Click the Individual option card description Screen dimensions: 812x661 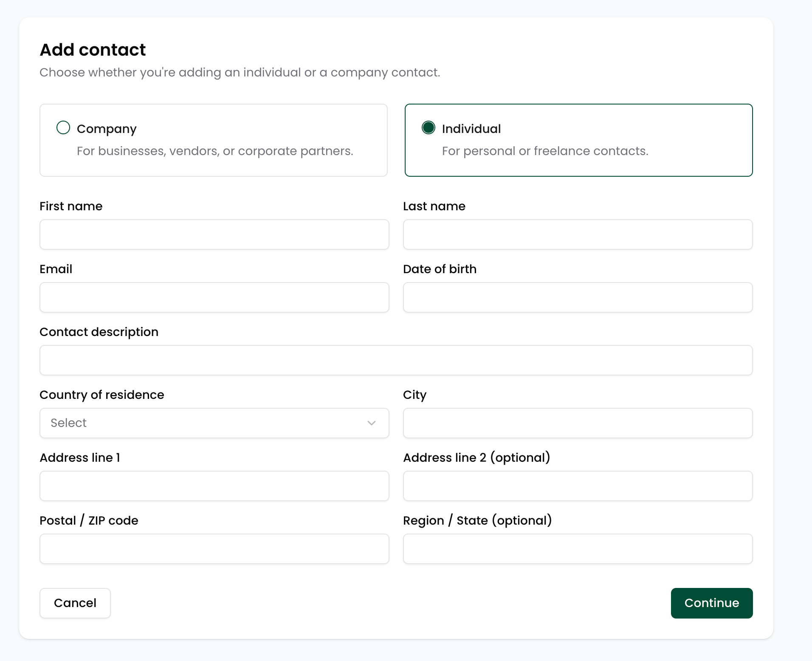pos(544,151)
